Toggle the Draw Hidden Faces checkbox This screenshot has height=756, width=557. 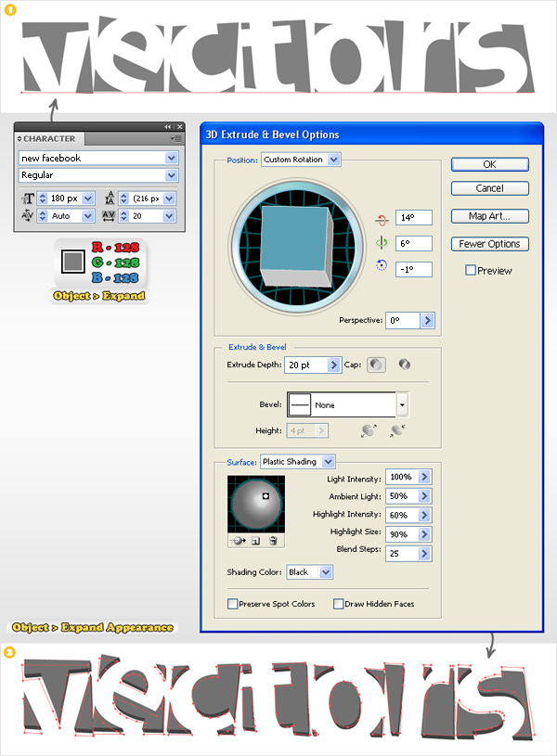point(338,604)
